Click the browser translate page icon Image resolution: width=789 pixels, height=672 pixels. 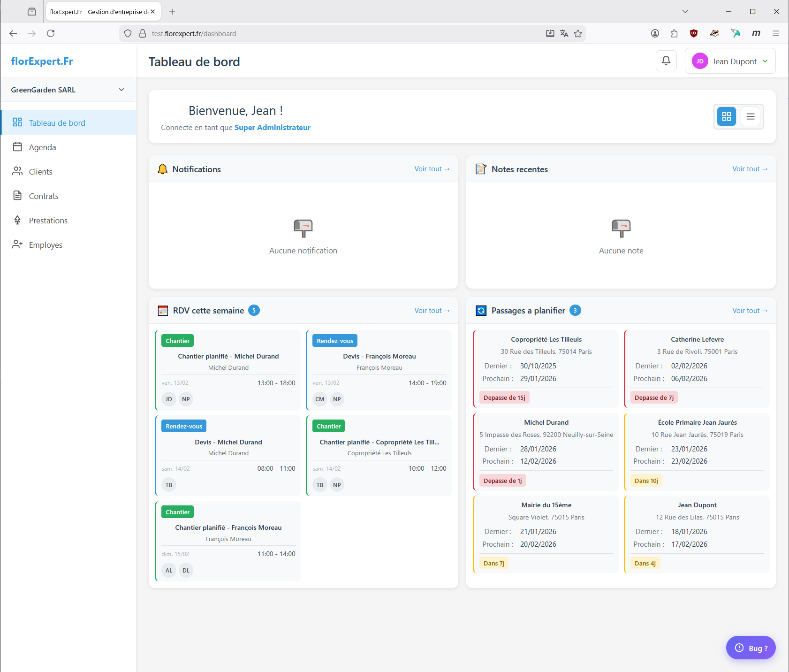[564, 33]
